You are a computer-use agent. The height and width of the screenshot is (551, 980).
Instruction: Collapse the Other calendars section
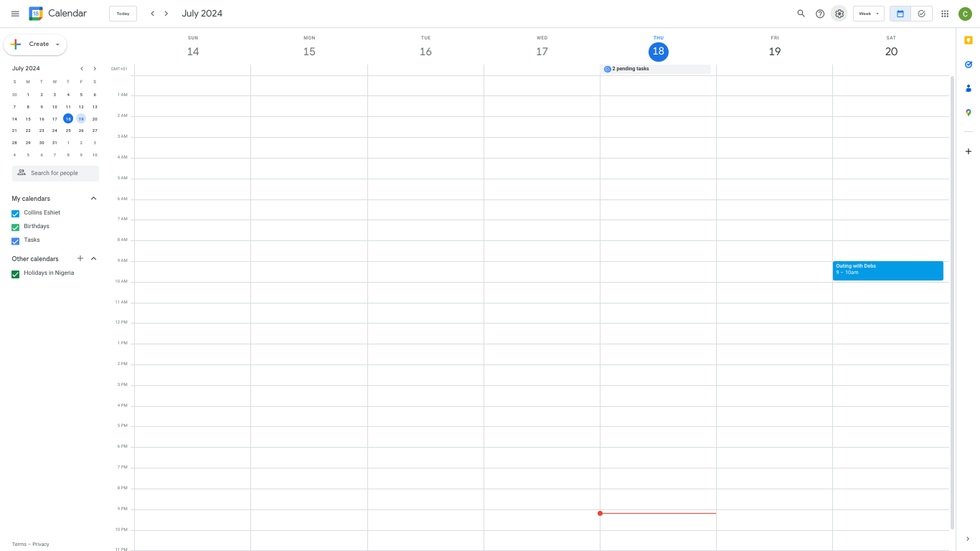coord(93,258)
